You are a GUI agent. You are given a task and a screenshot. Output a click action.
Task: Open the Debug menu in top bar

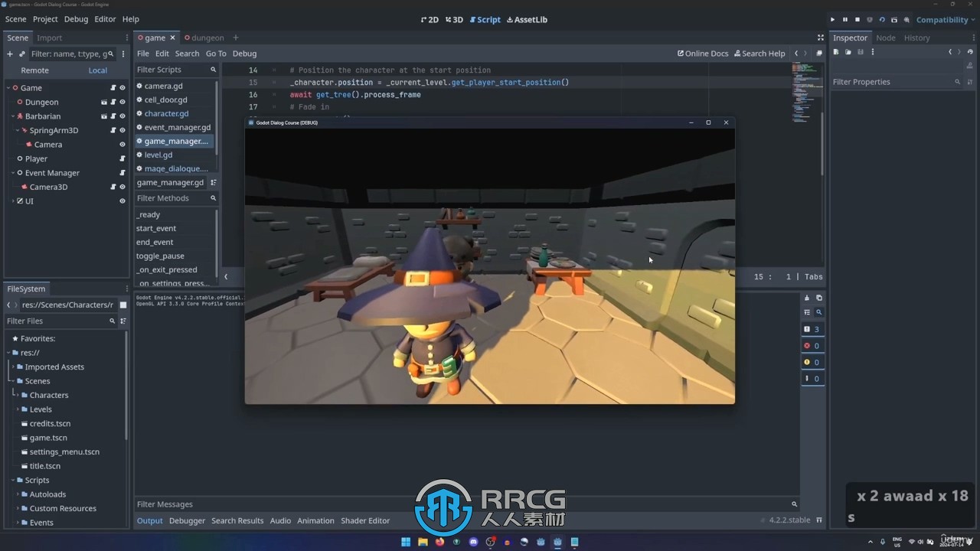point(76,19)
